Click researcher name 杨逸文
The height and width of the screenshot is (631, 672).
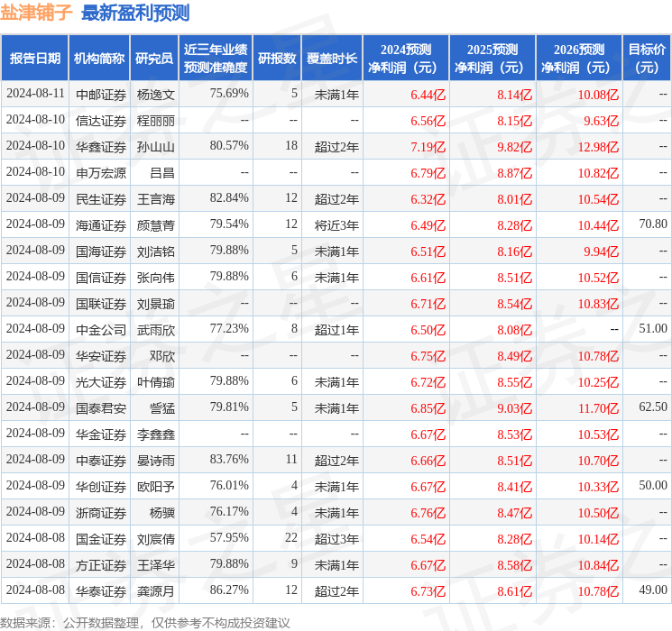tap(155, 95)
